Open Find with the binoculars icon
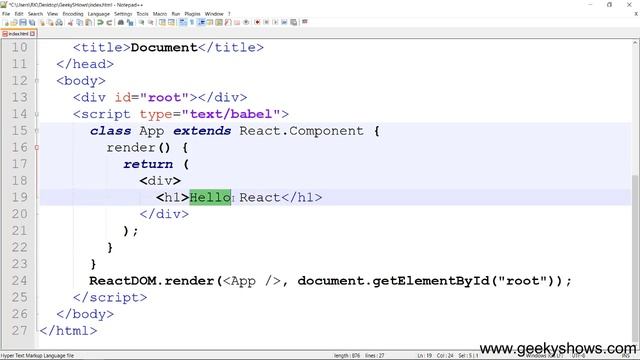This screenshot has height=360, width=640. (x=121, y=22)
